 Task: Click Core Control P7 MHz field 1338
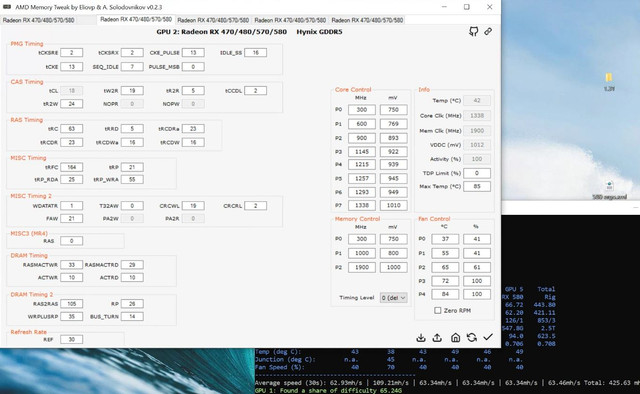pos(362,205)
